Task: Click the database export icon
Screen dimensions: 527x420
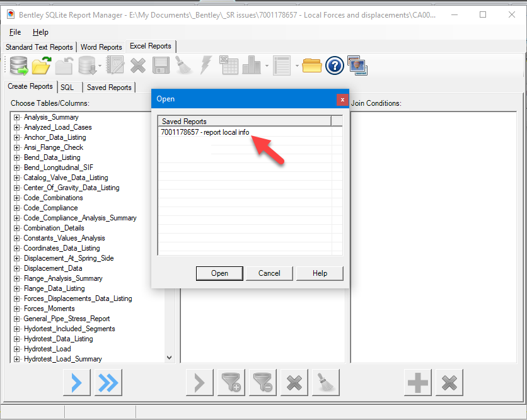Action: [88, 65]
